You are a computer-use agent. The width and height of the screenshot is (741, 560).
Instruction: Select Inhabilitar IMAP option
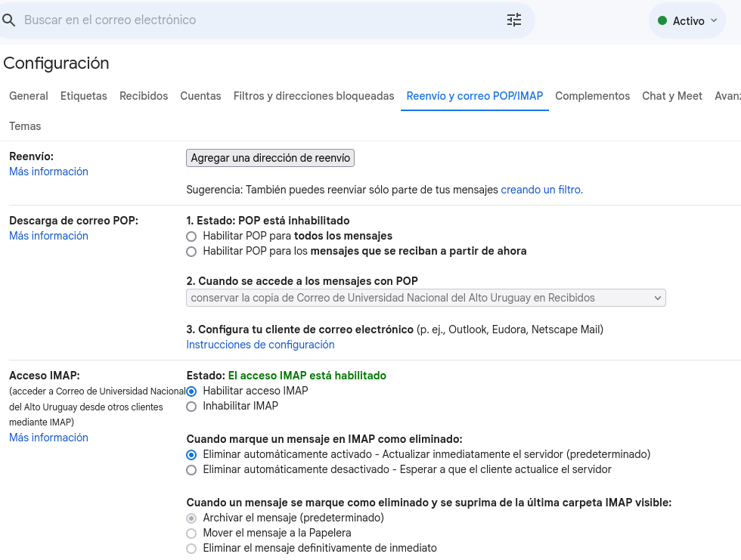click(191, 407)
